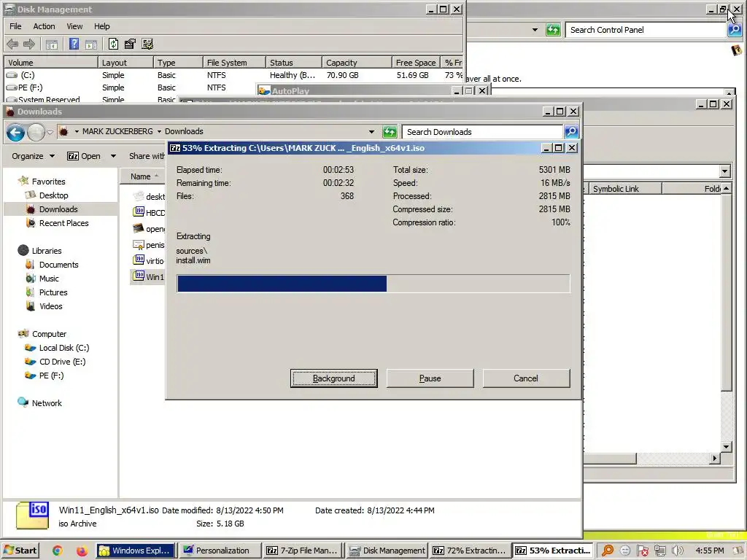The height and width of the screenshot is (560, 747).
Task: Open Action menu in Disk Management
Action: (44, 26)
